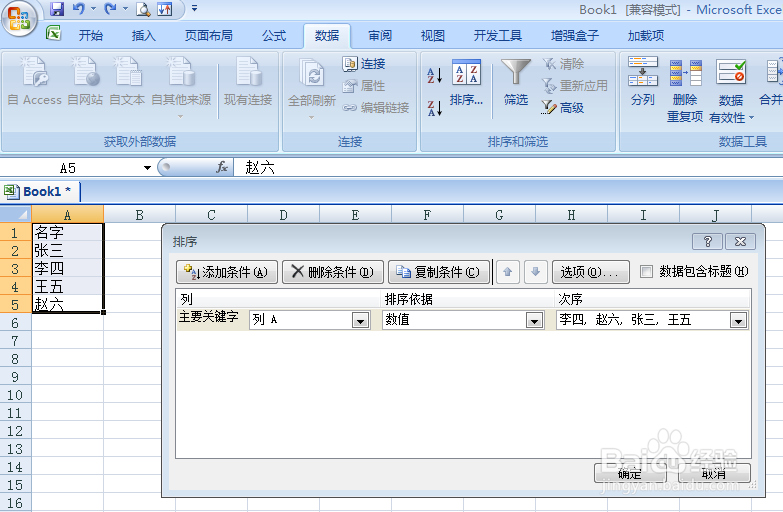Viewport: 783px width, 512px height.
Task: Click 清除 clear filter
Action: [563, 64]
